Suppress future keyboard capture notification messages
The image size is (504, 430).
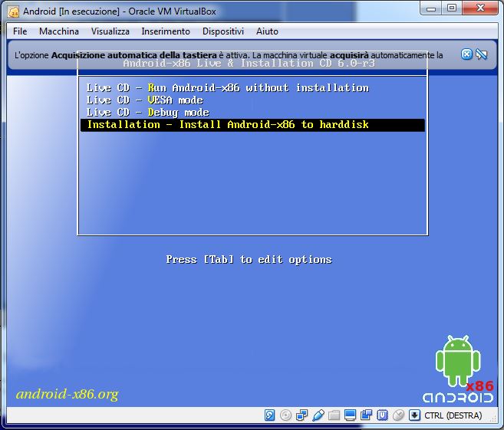pyautogui.click(x=482, y=54)
